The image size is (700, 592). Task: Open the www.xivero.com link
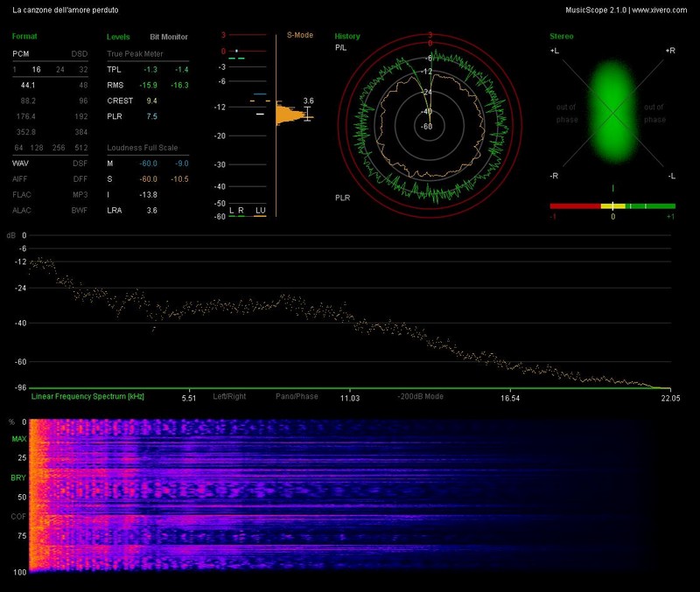click(x=660, y=10)
